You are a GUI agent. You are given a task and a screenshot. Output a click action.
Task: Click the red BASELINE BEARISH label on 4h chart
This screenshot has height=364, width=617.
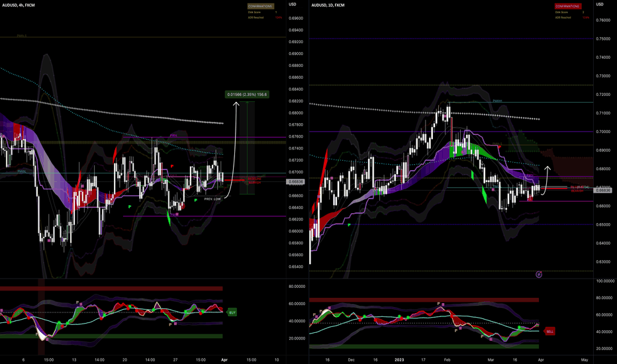point(255,181)
